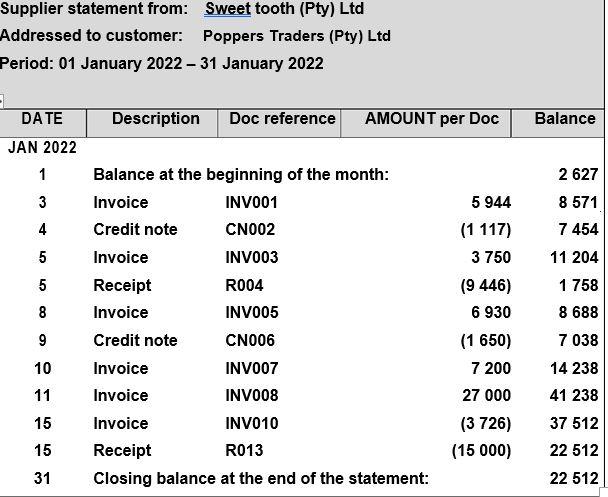This screenshot has height=497, width=608.
Task: Click the balance 11 204 in INV003 row
Action: click(x=574, y=257)
